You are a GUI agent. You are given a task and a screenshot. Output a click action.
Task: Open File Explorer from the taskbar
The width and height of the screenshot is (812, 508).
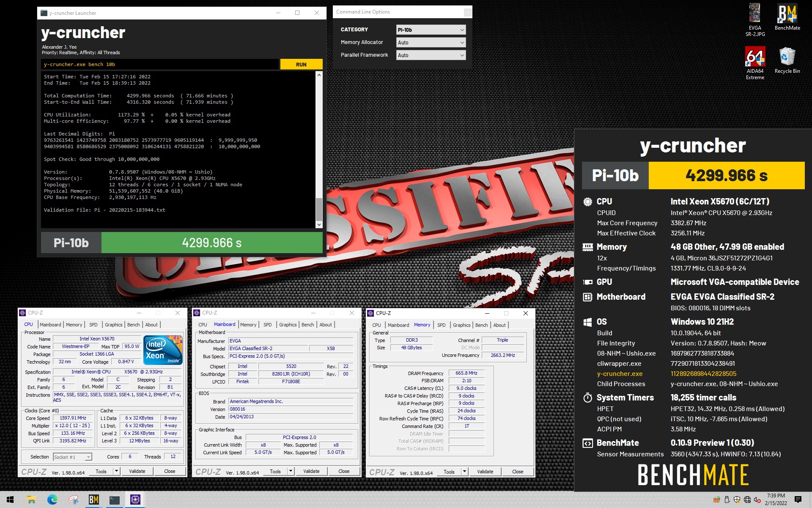(x=31, y=500)
